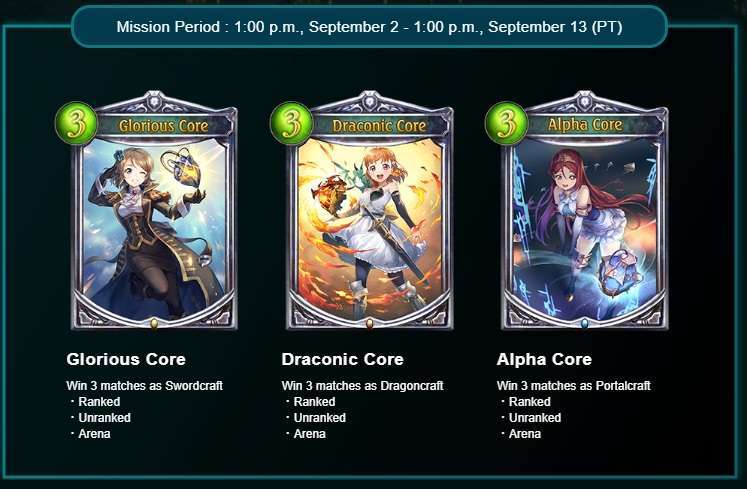Click the Draconic Core card artwork
Viewport: 747px width, 489px height.
369,229
